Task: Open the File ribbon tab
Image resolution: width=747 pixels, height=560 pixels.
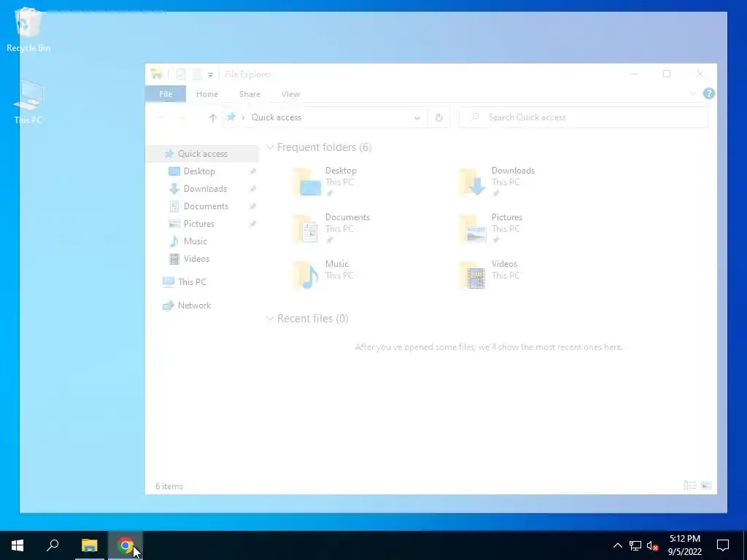Action: coord(166,94)
